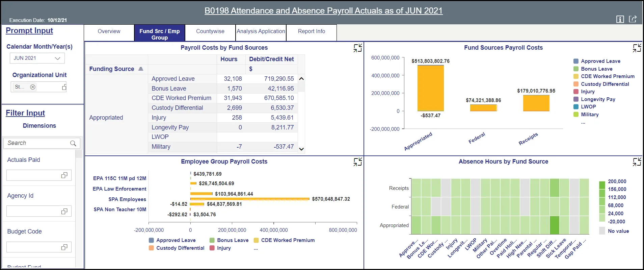This screenshot has height=270, width=644.
Task: Switch to the Countywise tab
Action: click(210, 31)
